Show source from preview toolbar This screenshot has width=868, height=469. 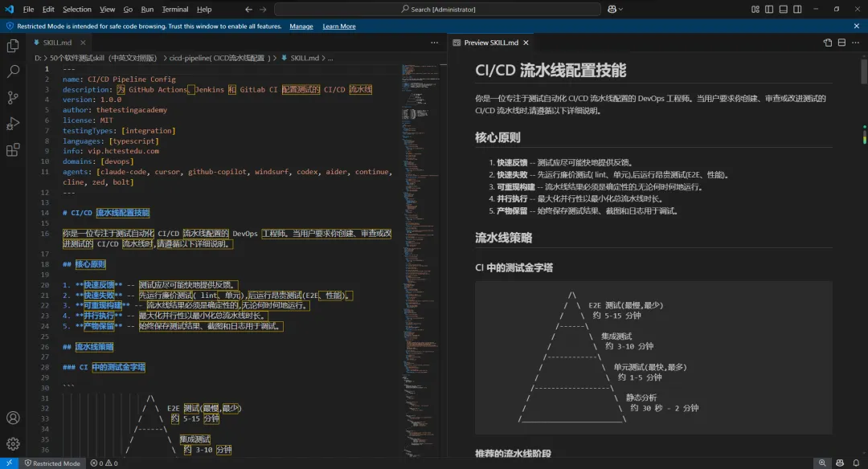(828, 43)
